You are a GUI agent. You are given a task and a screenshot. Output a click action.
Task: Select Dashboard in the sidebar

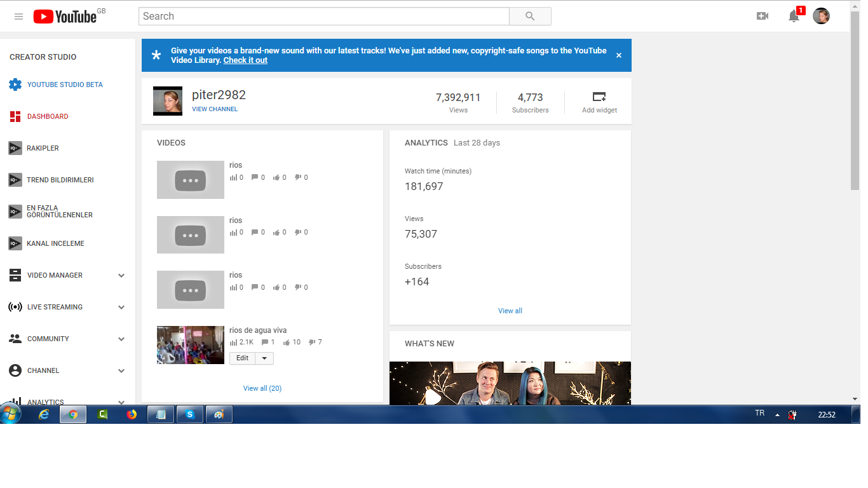coord(48,116)
